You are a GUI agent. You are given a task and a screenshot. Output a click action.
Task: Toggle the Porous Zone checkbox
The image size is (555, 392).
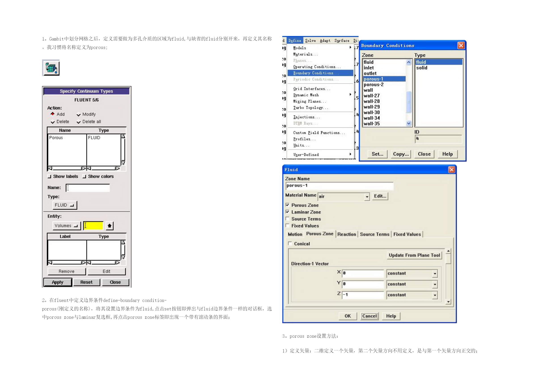(287, 205)
